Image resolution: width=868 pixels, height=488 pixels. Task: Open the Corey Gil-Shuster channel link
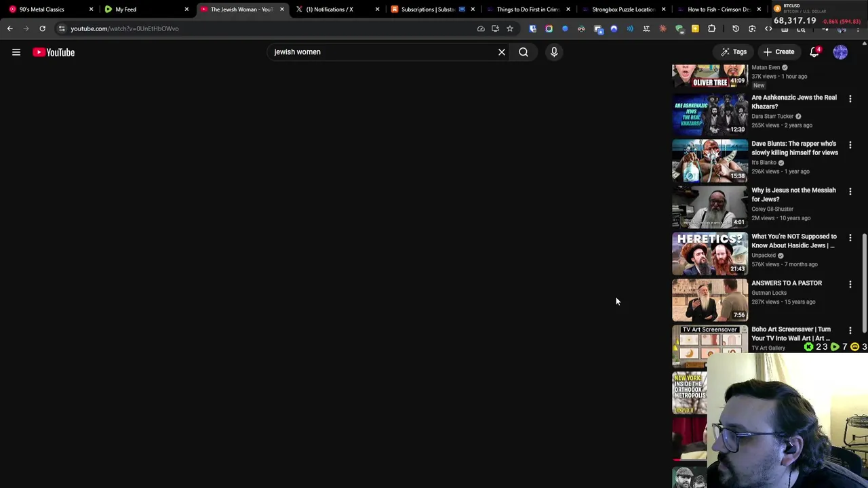click(772, 209)
